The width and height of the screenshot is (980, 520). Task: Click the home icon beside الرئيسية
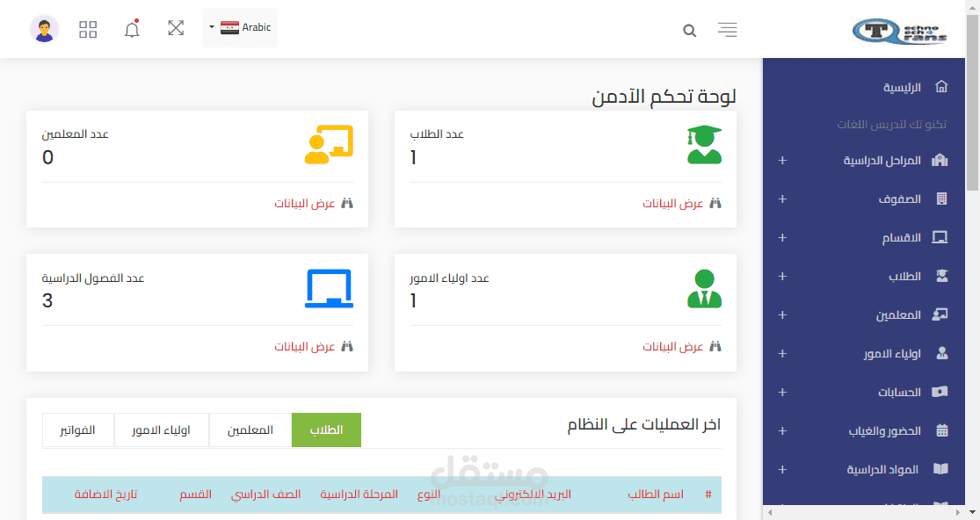pos(941,87)
